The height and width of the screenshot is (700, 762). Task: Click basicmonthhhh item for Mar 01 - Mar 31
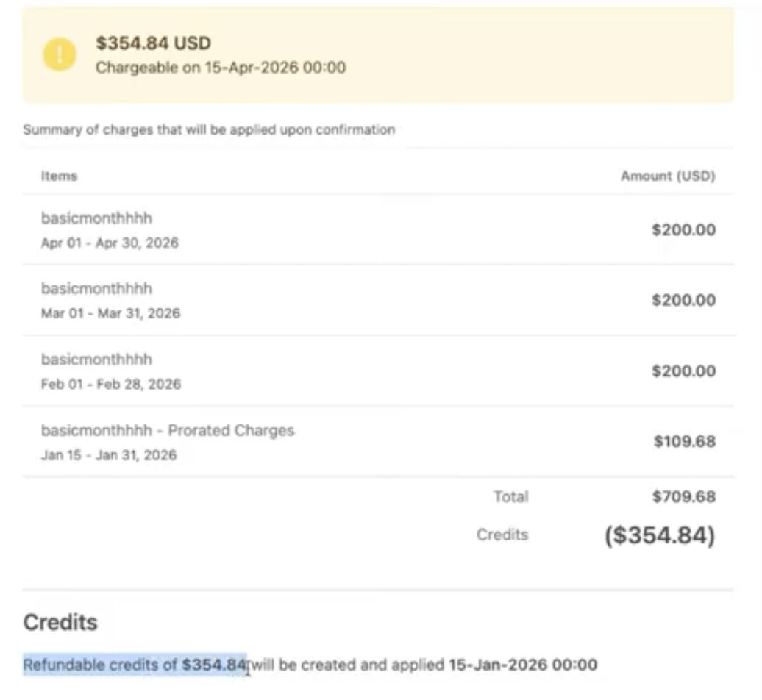coord(96,288)
